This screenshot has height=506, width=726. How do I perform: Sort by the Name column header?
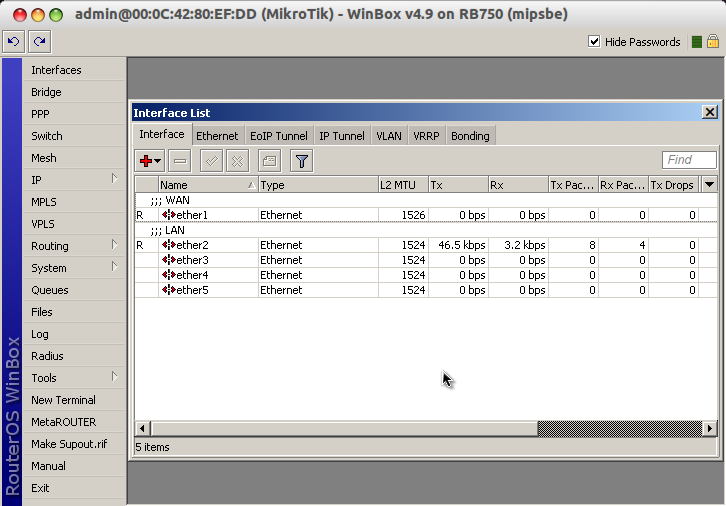pyautogui.click(x=208, y=185)
